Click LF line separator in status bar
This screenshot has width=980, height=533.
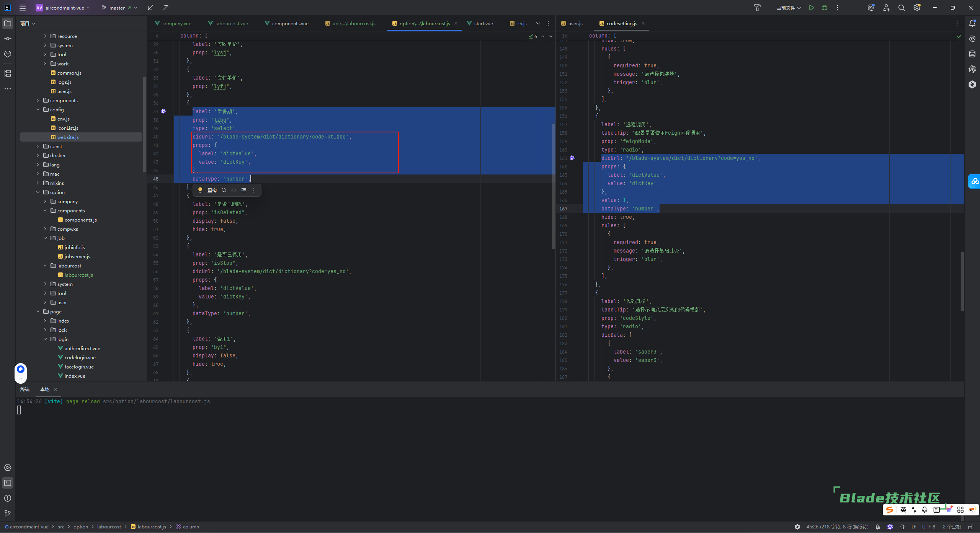pyautogui.click(x=914, y=527)
